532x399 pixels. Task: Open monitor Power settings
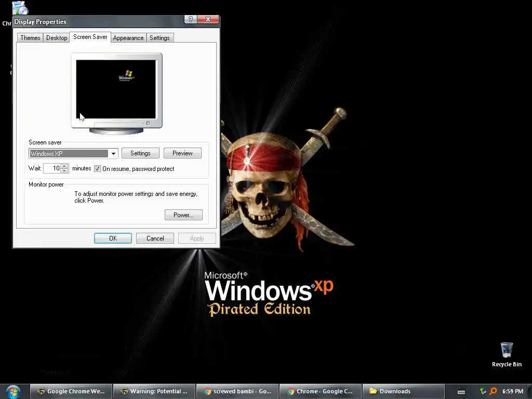tap(183, 215)
